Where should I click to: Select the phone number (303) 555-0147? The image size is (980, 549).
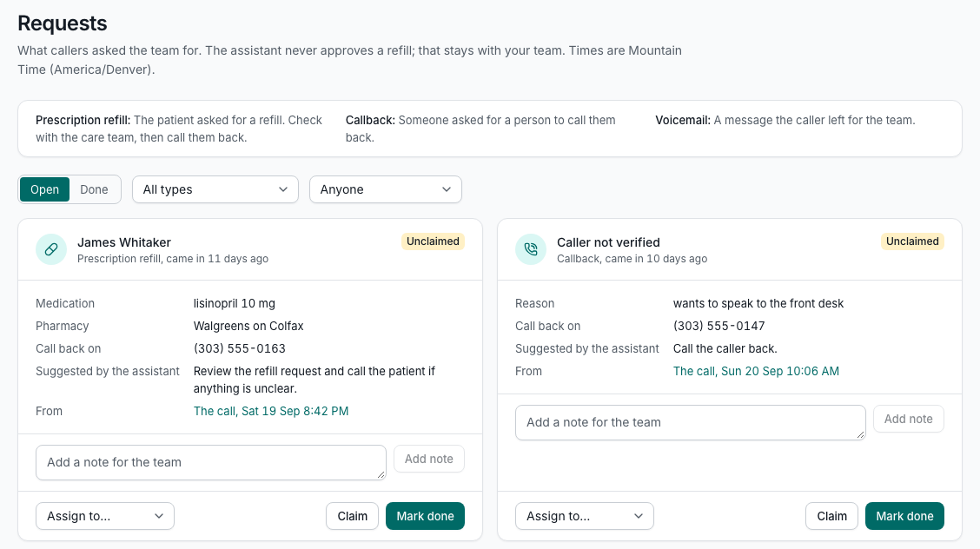coord(718,326)
